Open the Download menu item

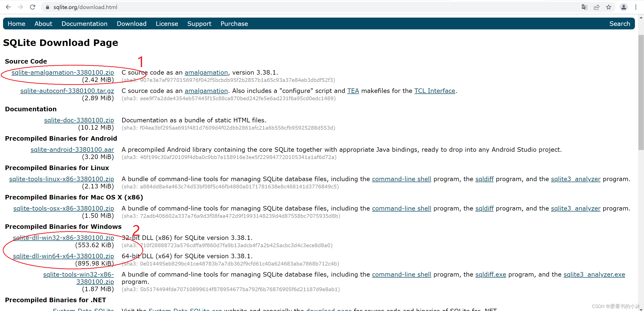pos(132,24)
